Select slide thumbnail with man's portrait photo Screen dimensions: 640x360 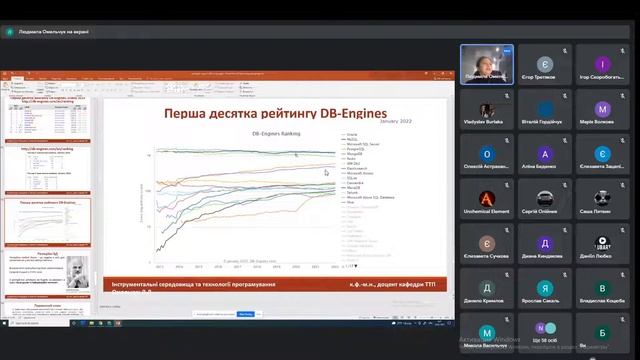48,275
